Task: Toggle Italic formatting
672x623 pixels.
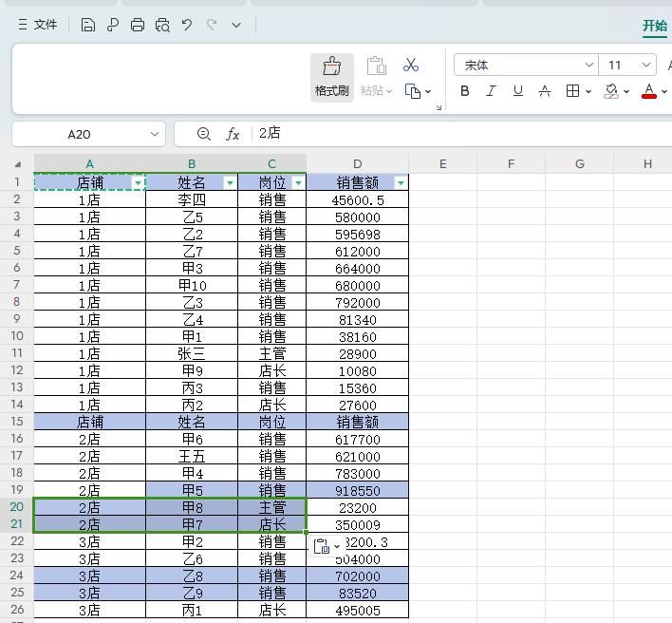Action: (491, 91)
